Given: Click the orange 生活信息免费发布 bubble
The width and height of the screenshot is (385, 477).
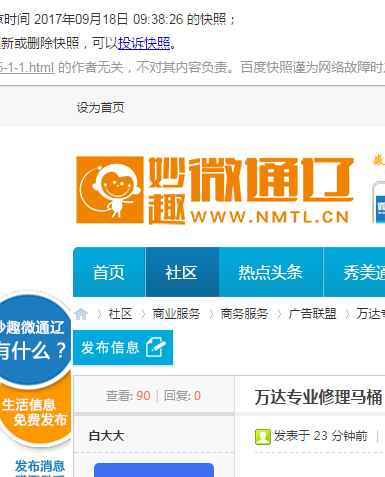Looking at the screenshot, I should click(35, 412).
